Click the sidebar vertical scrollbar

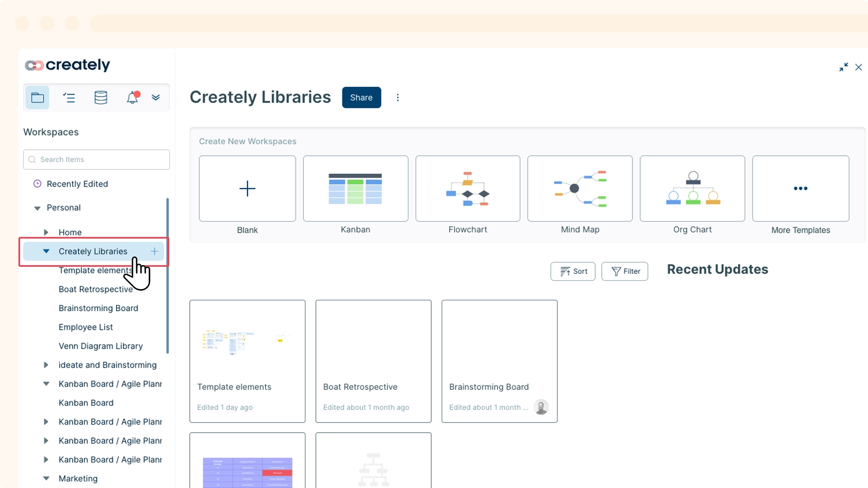pyautogui.click(x=168, y=275)
